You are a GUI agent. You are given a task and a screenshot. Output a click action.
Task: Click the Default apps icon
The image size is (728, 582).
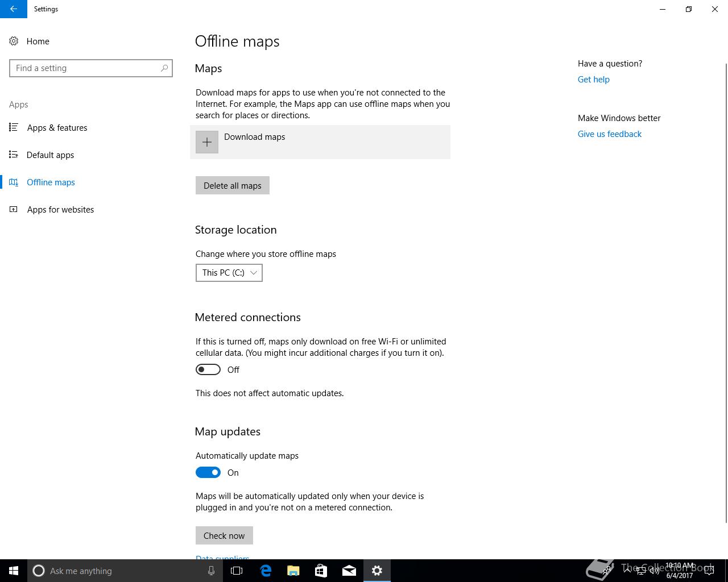point(14,155)
